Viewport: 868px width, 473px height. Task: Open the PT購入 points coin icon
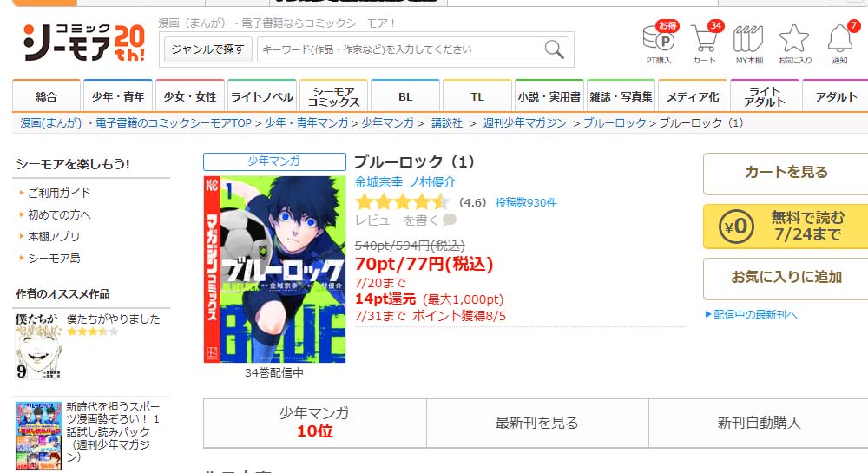click(659, 39)
